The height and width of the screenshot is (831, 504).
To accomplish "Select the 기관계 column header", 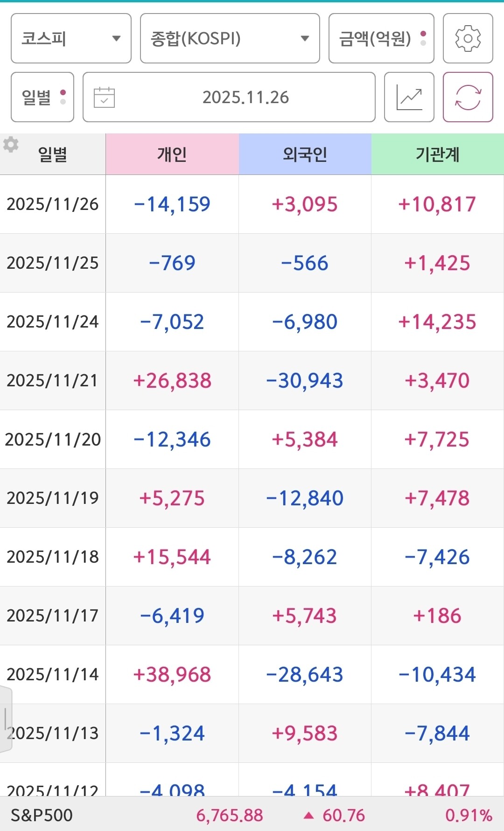I will click(437, 154).
